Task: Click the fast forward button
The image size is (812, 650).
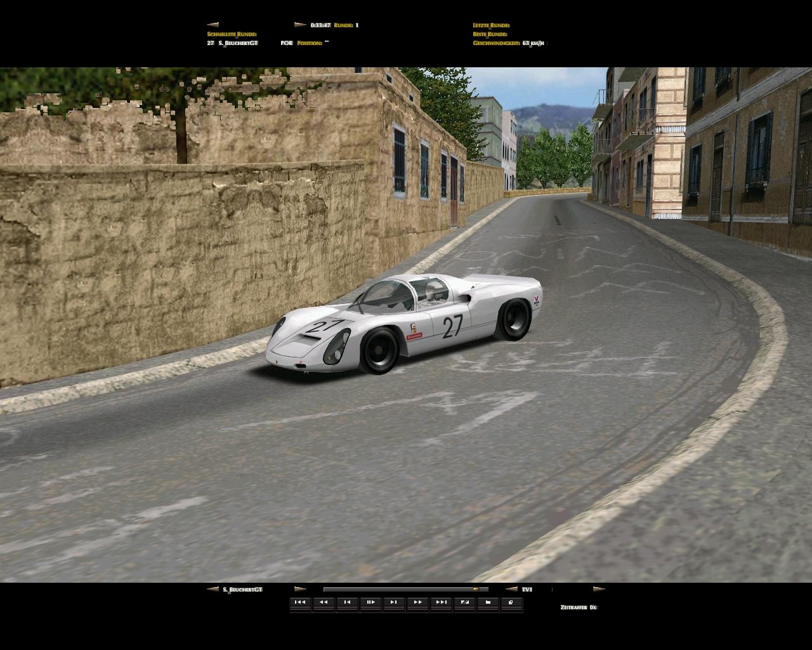Action: pos(417,602)
